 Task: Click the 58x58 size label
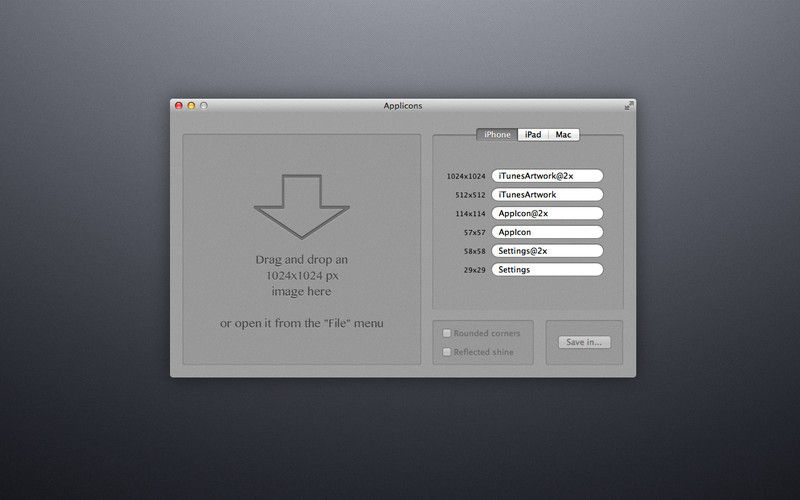click(x=474, y=251)
